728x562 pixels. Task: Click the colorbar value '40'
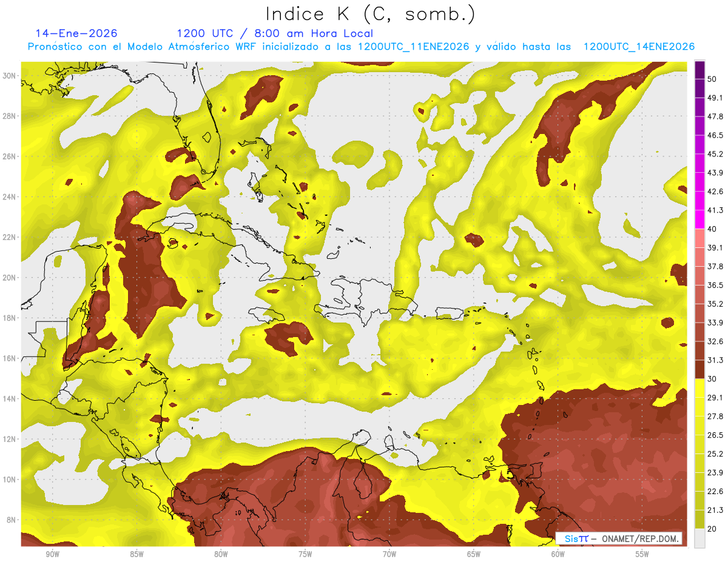713,229
